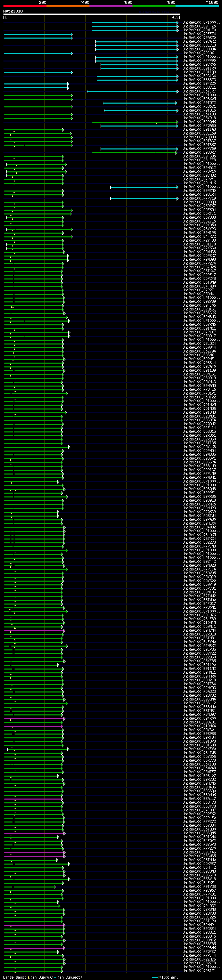Click the UniRef100_Q8LD24 entry
222x980 pixels.
click(x=199, y=343)
